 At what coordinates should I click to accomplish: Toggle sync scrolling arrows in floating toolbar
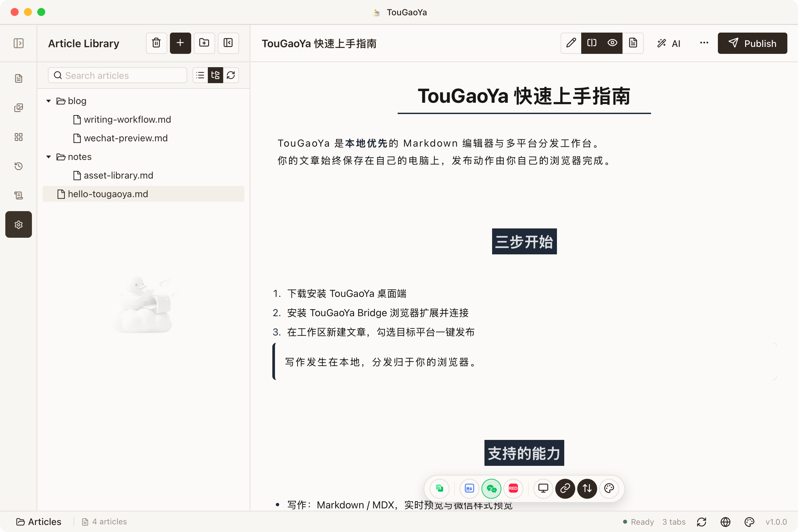pyautogui.click(x=587, y=488)
